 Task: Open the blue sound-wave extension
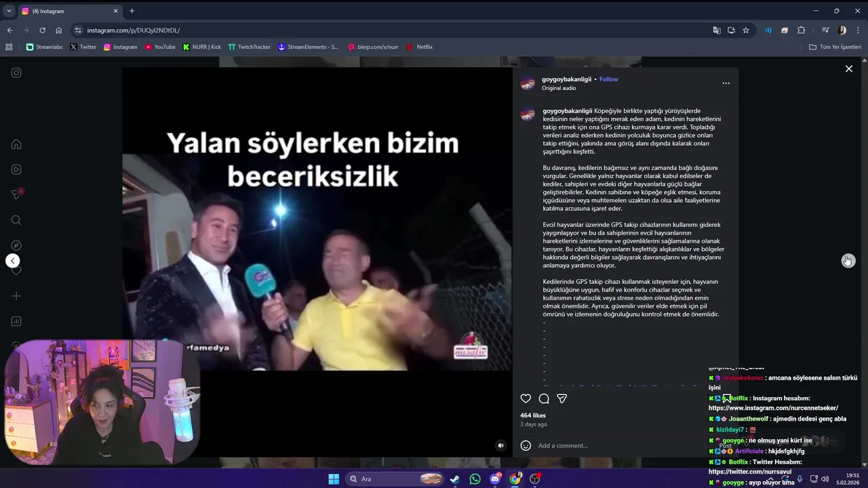pyautogui.click(x=768, y=30)
